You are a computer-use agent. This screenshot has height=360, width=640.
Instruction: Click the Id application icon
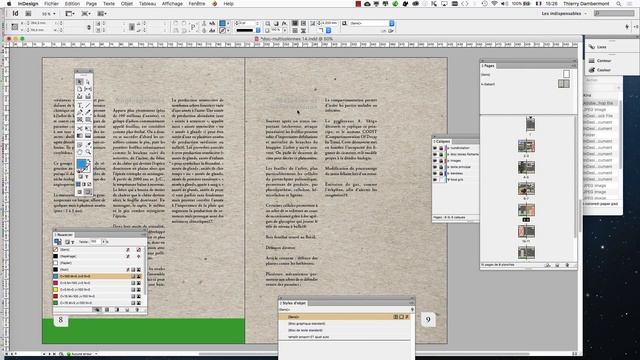(x=16, y=13)
